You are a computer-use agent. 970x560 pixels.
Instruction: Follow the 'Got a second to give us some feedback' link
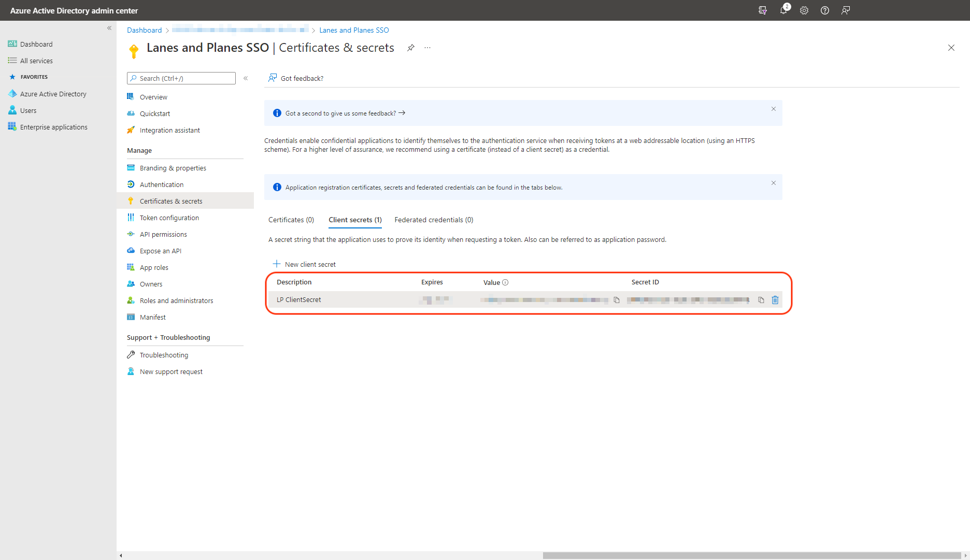point(345,113)
